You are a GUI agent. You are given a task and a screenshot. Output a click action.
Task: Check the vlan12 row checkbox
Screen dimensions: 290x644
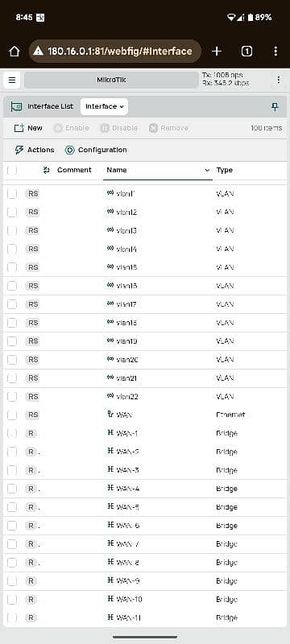pos(12,213)
